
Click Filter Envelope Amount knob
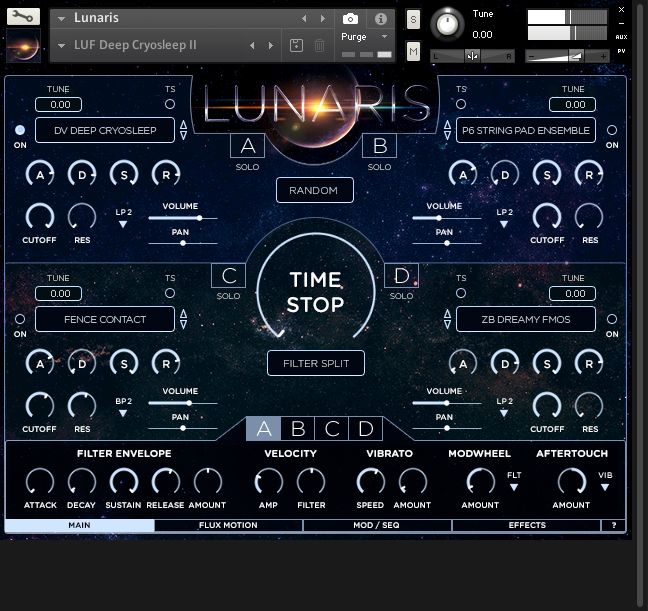coord(208,482)
